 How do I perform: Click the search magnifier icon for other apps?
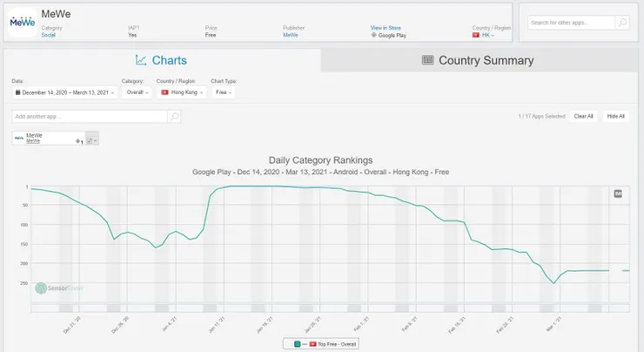(x=622, y=23)
